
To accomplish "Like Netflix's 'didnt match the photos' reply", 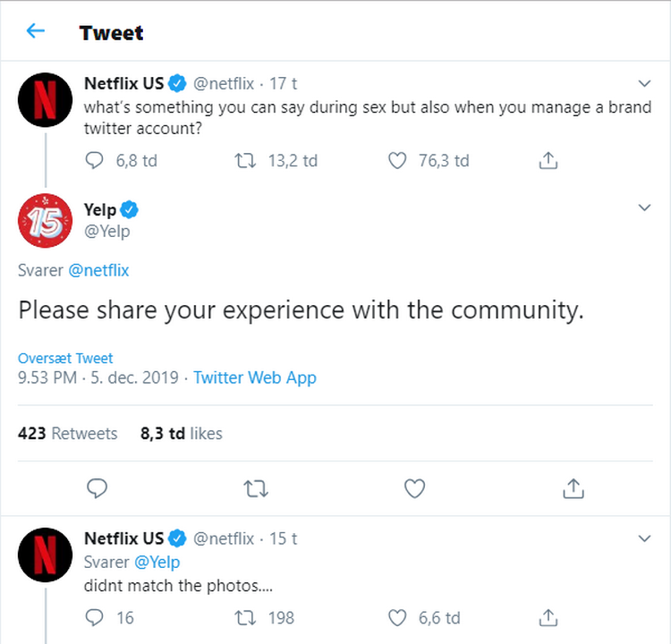I will [398, 617].
